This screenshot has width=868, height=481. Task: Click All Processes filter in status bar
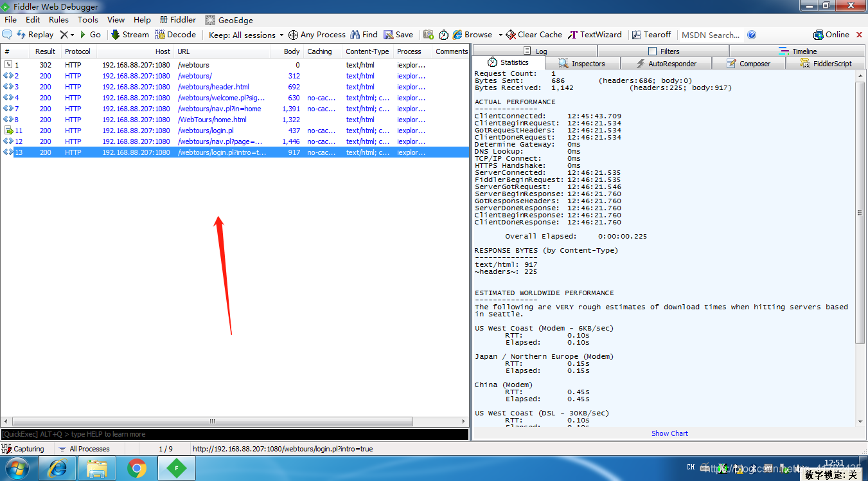pyautogui.click(x=84, y=449)
